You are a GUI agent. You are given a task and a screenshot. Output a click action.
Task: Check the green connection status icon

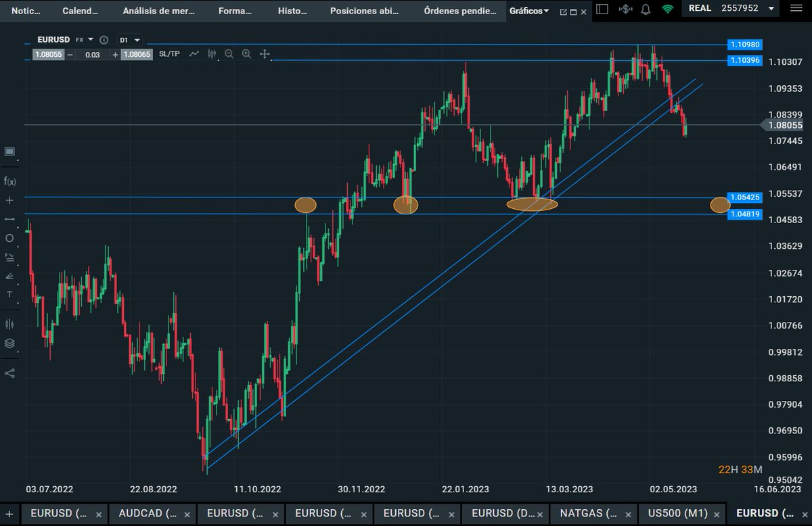coord(668,9)
